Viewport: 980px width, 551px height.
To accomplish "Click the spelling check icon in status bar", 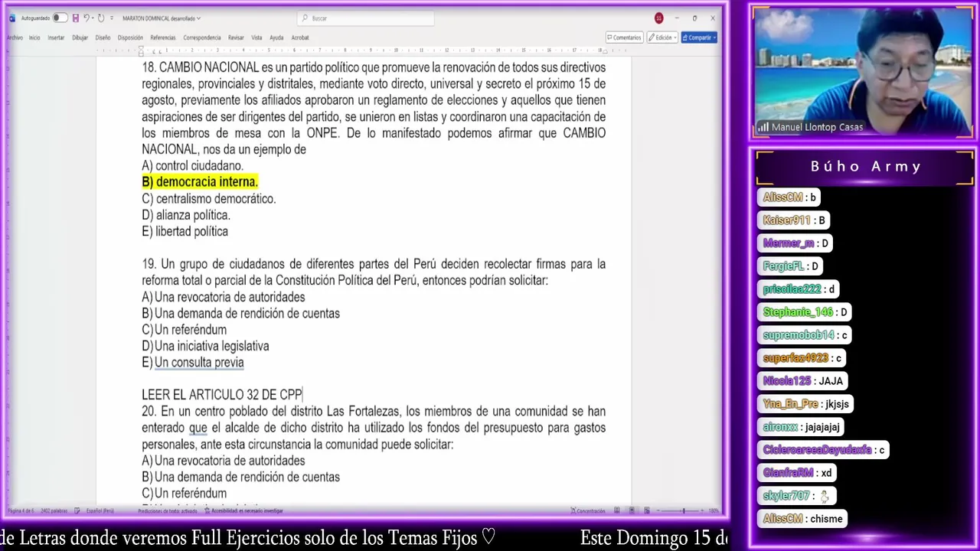I will tap(77, 510).
